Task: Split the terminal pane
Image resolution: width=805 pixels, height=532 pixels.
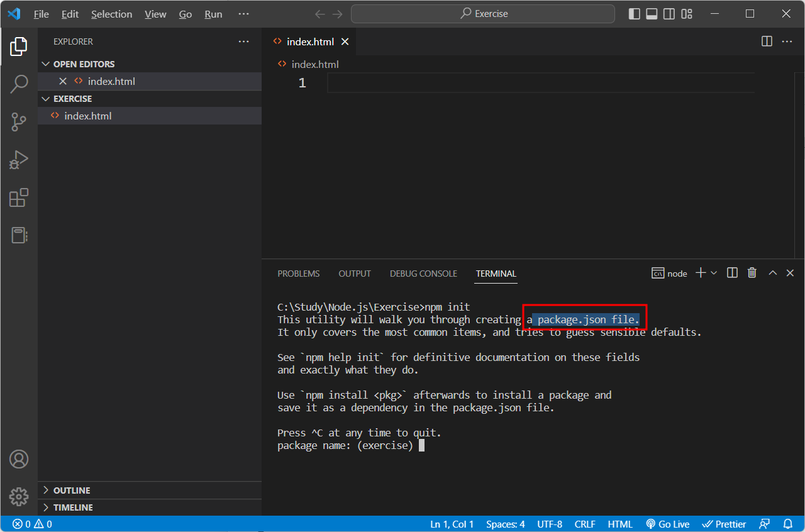Action: pyautogui.click(x=731, y=273)
